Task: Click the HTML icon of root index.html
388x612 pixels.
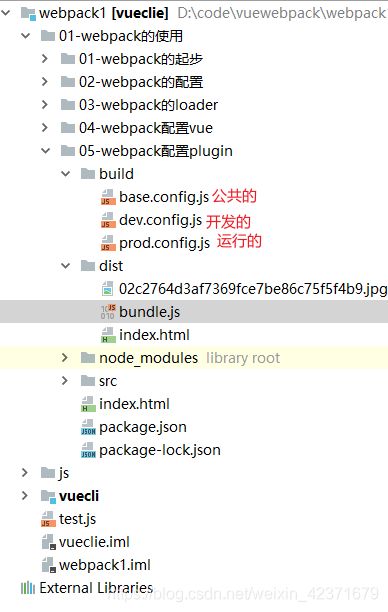Action: 88,404
